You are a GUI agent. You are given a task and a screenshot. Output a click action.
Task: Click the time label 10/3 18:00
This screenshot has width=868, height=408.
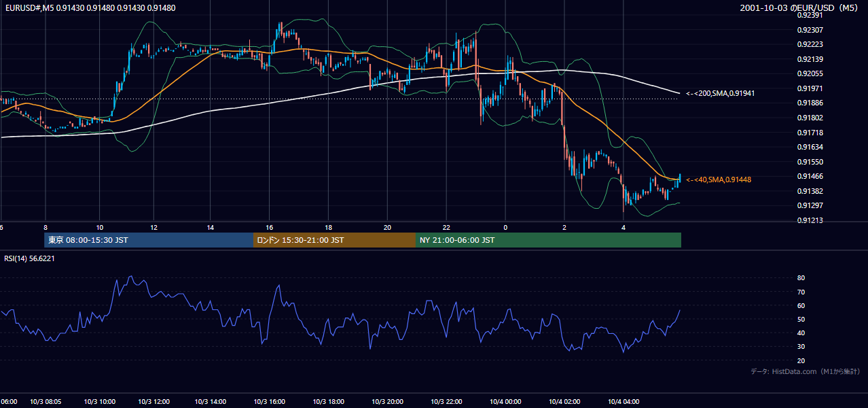click(328, 402)
